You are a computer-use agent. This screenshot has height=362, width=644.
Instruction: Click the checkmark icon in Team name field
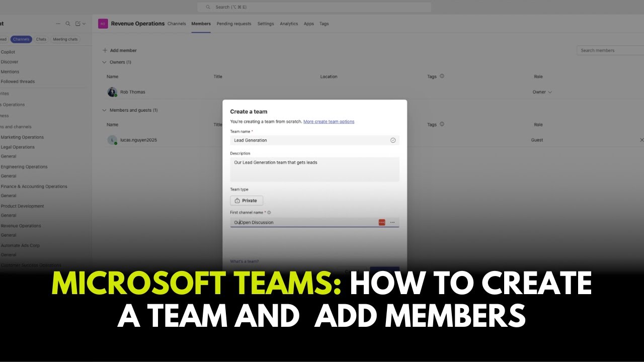click(x=393, y=140)
